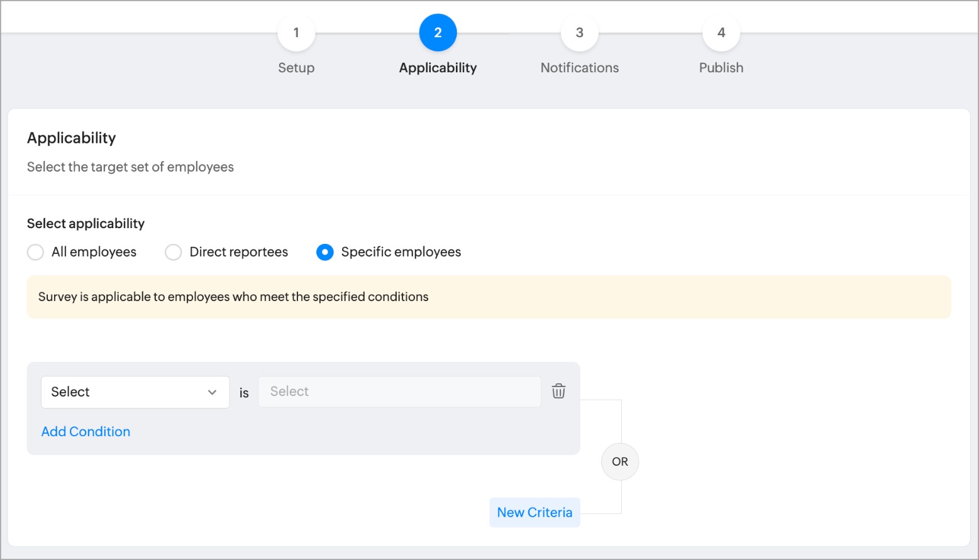This screenshot has width=979, height=560.
Task: Choose the Direct reportees radio option
Action: (174, 252)
